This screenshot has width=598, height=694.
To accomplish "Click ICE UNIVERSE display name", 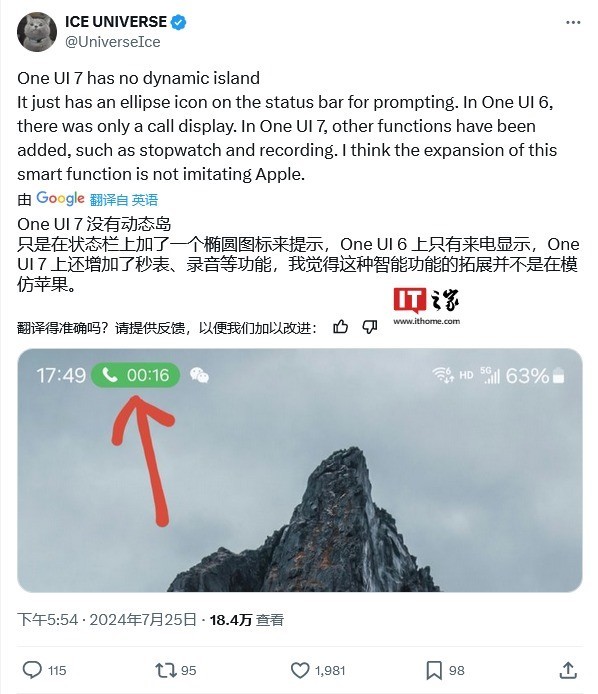I will pos(116,22).
